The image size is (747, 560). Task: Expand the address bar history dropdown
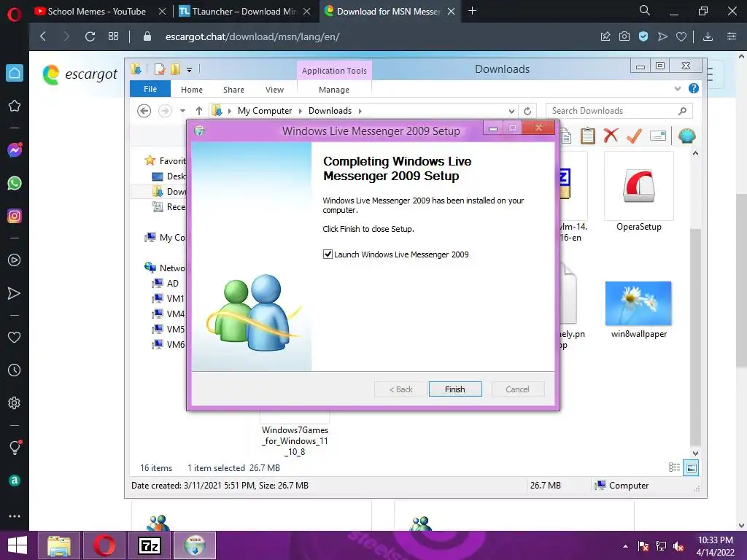(x=511, y=111)
